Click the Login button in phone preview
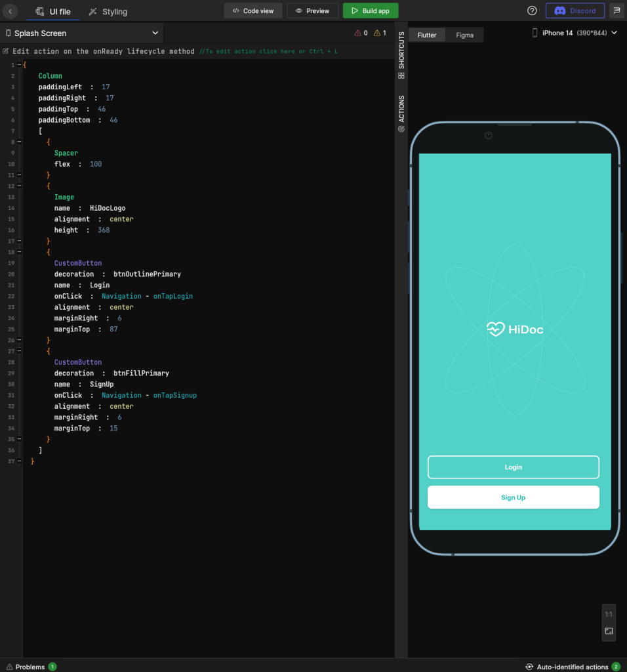This screenshot has height=672, width=627. coord(513,467)
